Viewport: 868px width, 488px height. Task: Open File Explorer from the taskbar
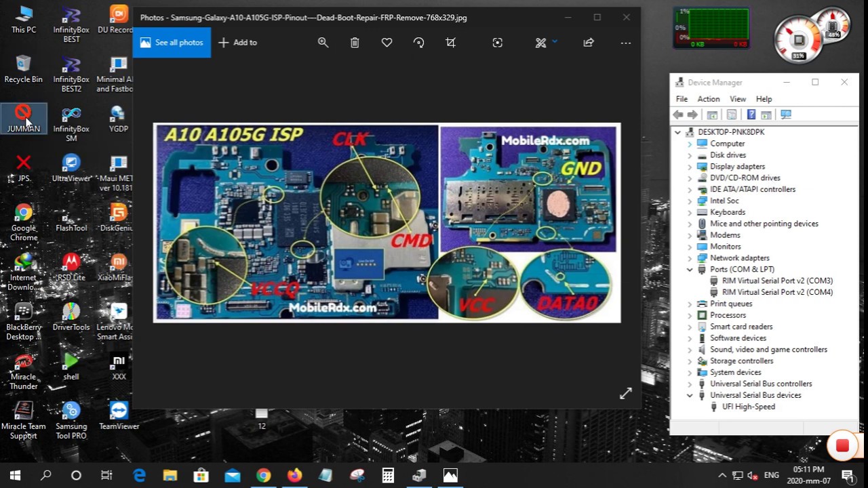click(x=170, y=476)
